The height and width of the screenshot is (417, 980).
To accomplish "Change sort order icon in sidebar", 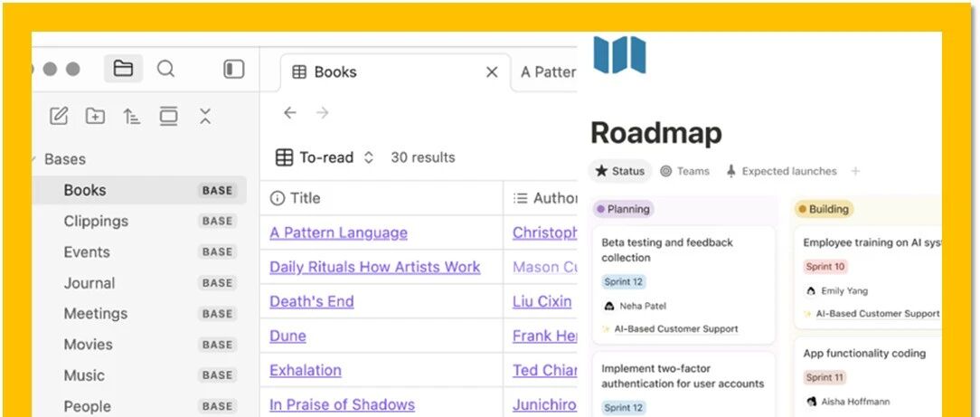I will [131, 116].
